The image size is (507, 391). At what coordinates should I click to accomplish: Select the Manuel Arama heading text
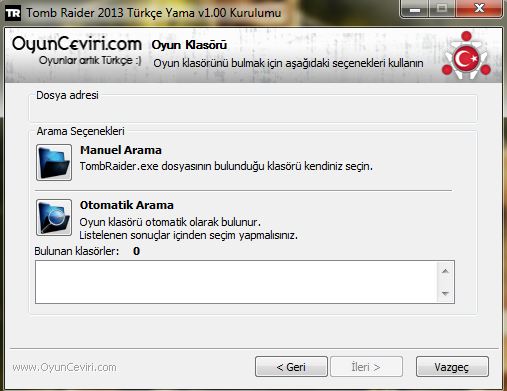coord(121,150)
